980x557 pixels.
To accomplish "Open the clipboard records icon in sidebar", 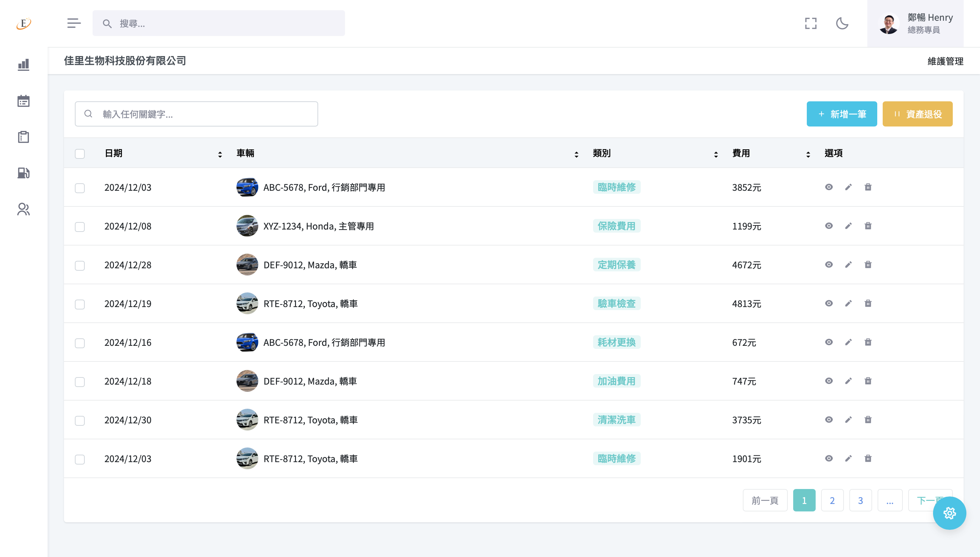I will (23, 137).
